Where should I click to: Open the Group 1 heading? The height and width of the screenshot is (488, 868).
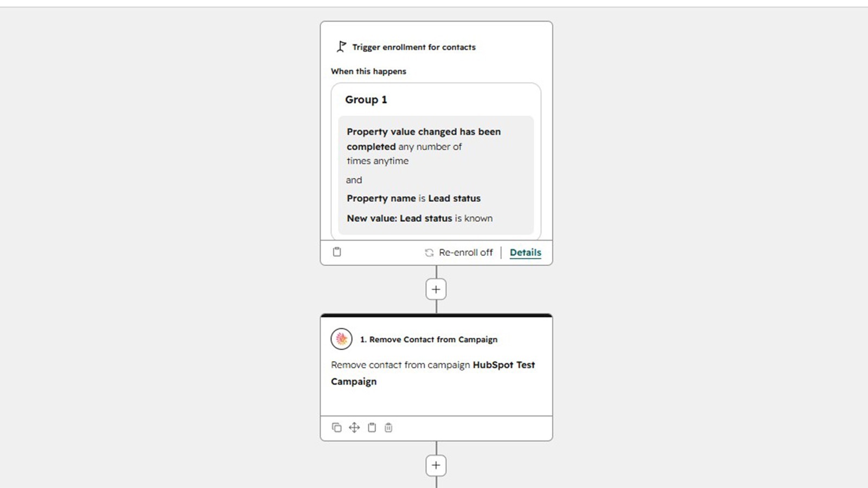click(366, 100)
